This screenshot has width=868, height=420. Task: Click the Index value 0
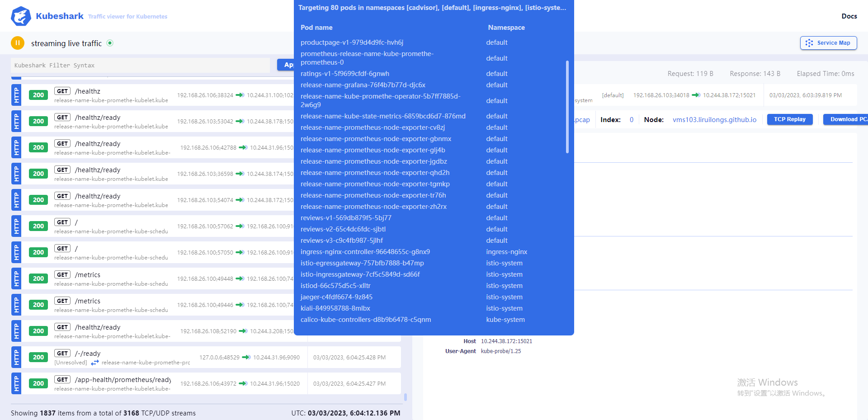[632, 120]
